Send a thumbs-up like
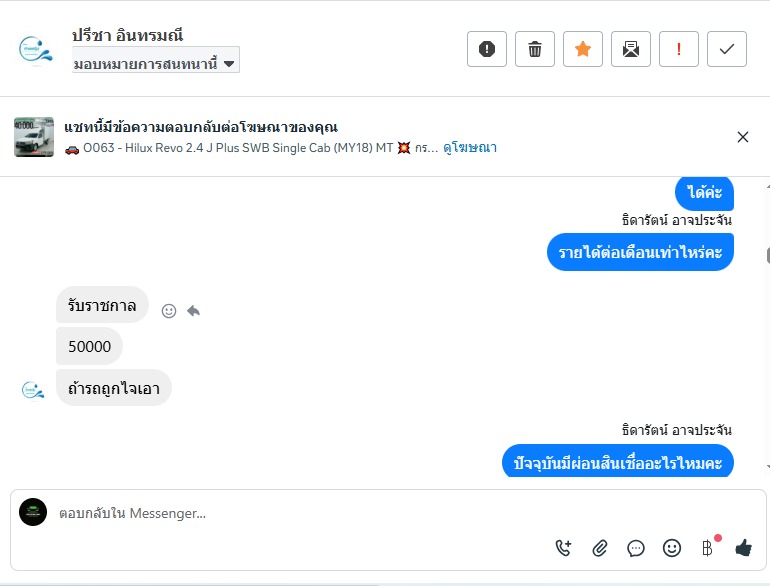 coord(743,548)
